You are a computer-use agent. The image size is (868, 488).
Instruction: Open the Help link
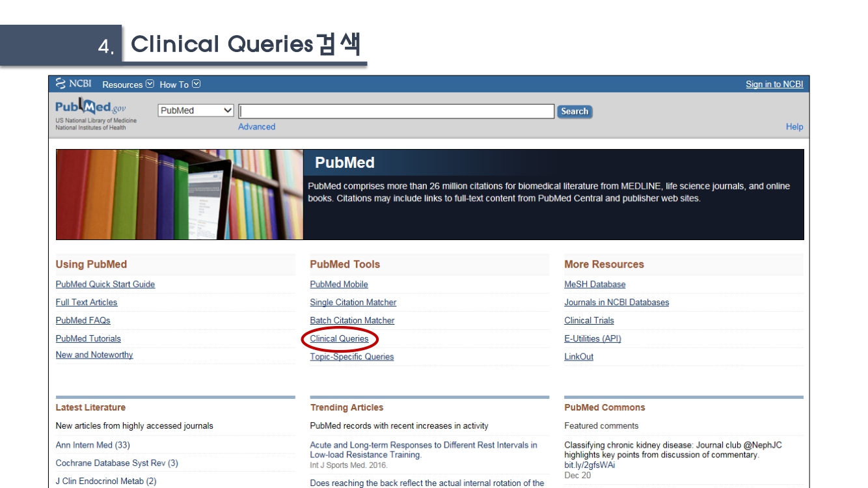click(794, 127)
